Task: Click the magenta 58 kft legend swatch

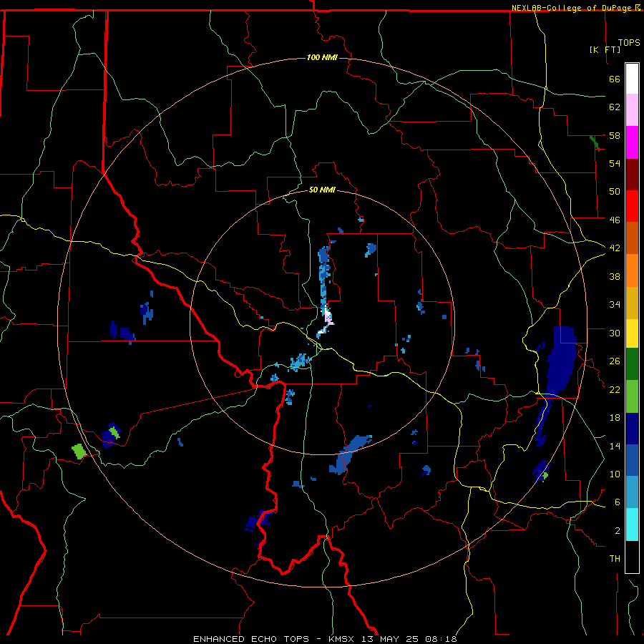Action: pos(632,142)
